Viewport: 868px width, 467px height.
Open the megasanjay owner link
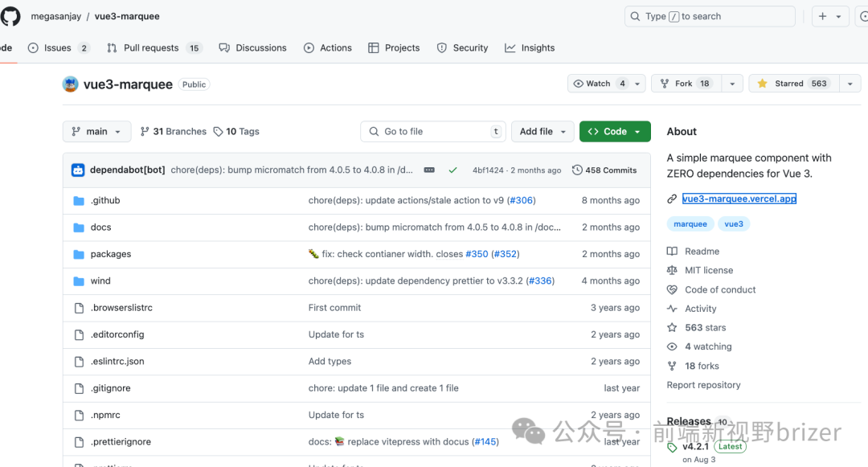tap(56, 16)
